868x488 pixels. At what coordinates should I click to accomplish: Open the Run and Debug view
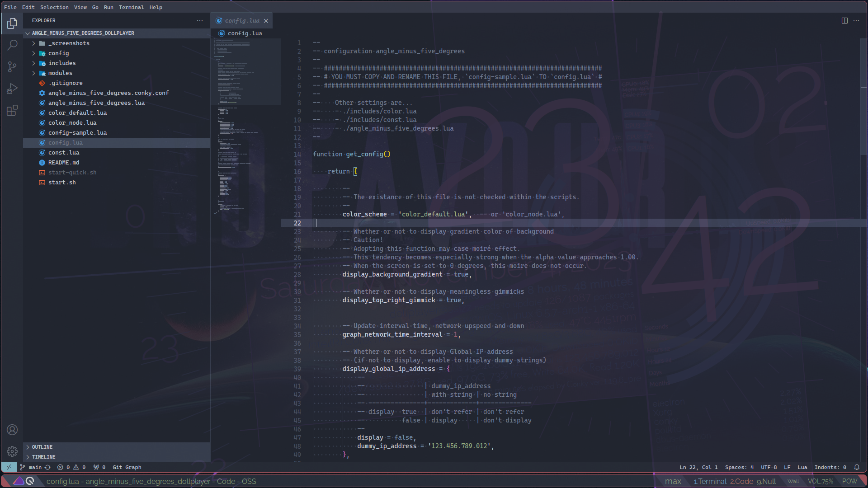(12, 89)
